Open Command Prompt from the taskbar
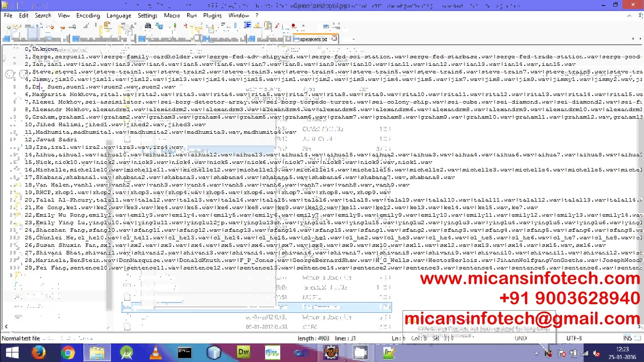 pyautogui.click(x=185, y=353)
